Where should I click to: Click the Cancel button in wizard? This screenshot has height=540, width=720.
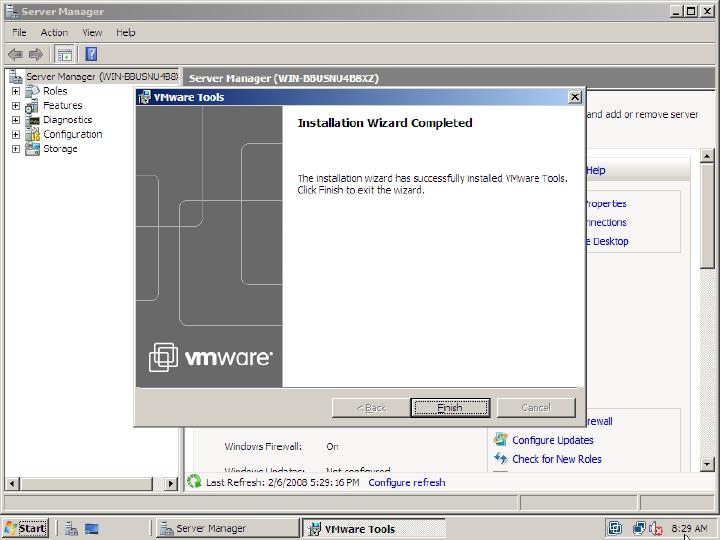click(536, 408)
